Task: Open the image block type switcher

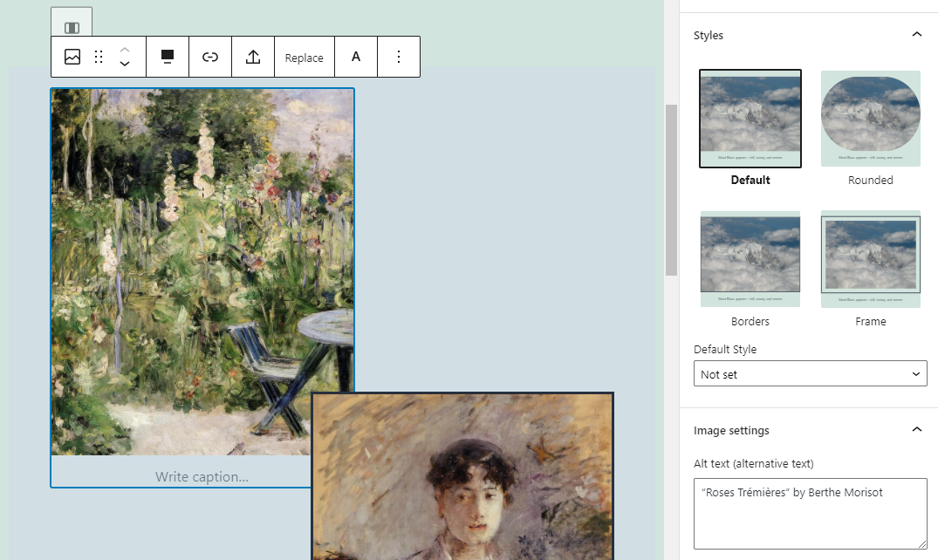Action: tap(72, 57)
